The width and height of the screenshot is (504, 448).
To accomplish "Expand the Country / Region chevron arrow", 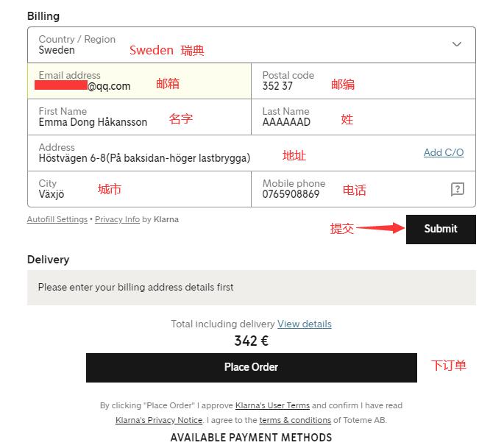I will (457, 44).
